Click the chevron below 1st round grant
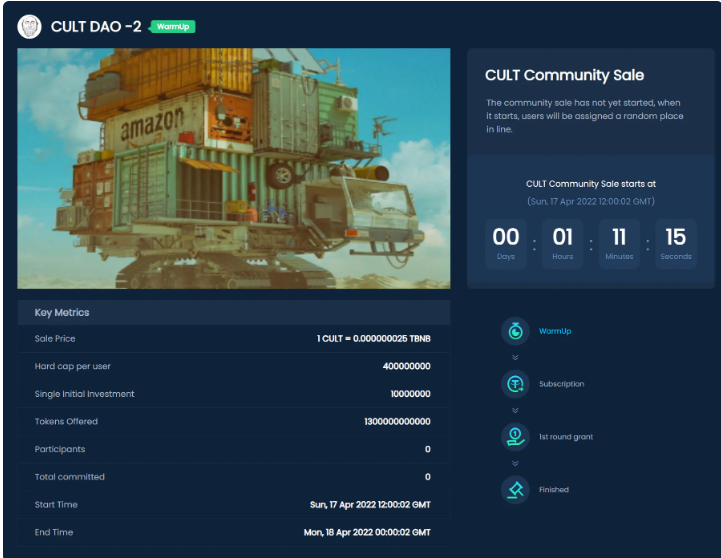The height and width of the screenshot is (558, 721). pyautogui.click(x=515, y=463)
